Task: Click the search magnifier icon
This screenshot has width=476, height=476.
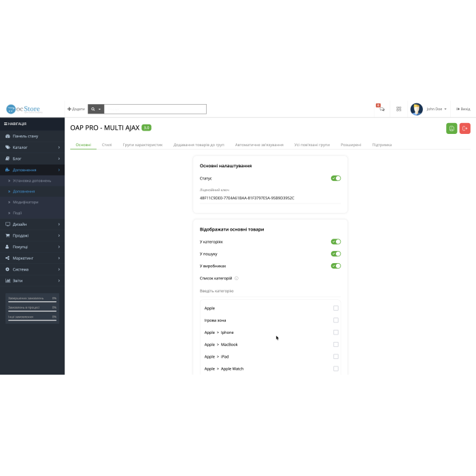Action: pyautogui.click(x=93, y=109)
